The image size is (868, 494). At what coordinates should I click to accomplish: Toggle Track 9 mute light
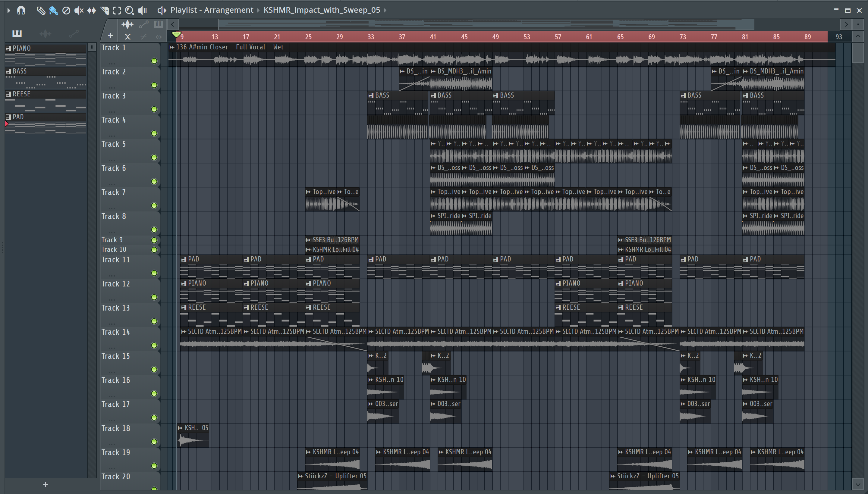(154, 240)
